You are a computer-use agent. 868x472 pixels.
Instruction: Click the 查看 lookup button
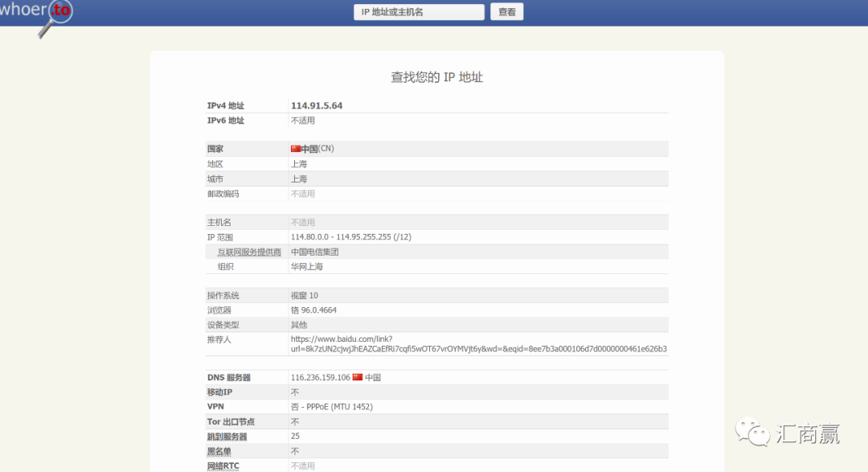click(x=506, y=12)
